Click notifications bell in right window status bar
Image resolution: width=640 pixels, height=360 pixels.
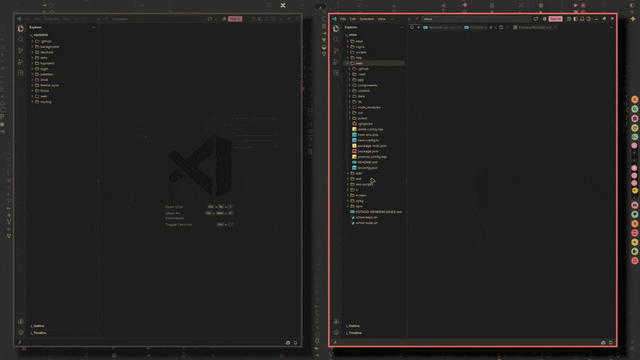tap(611, 343)
